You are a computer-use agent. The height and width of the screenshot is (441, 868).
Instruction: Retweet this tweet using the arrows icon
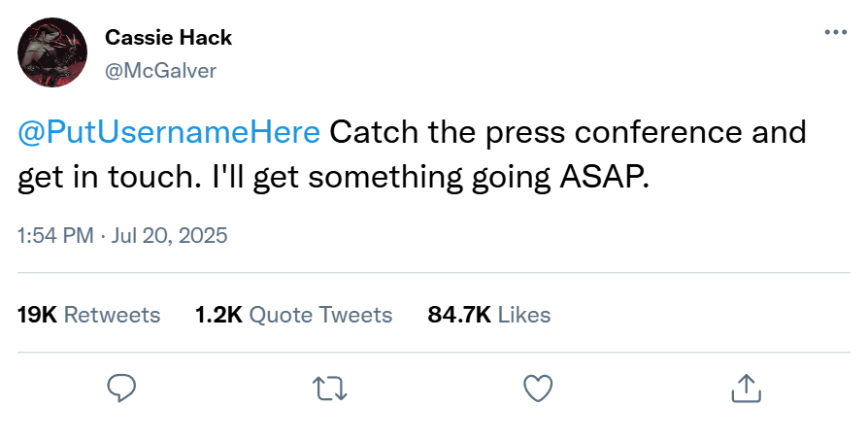coord(329,389)
